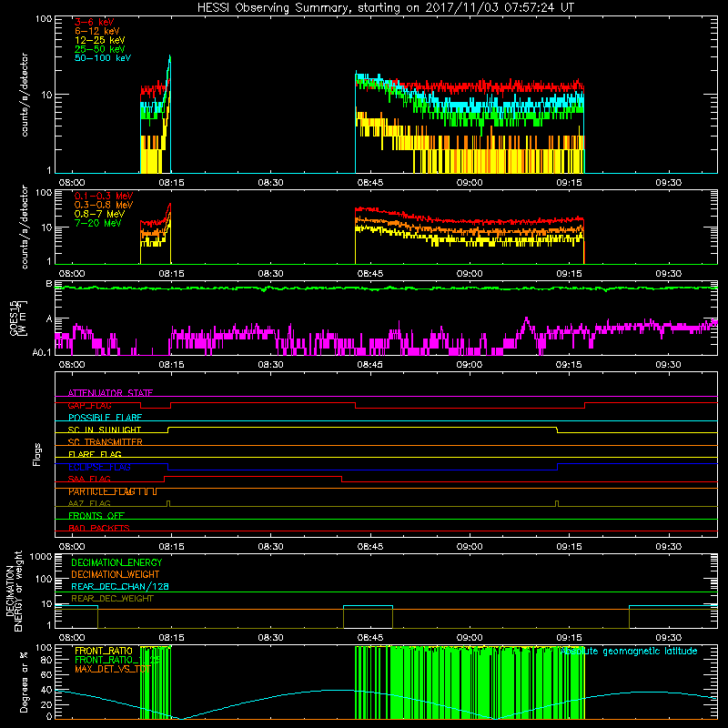Pick the yellow "FLARE_FLAG" label
The width and height of the screenshot is (728, 728).
pos(95,454)
